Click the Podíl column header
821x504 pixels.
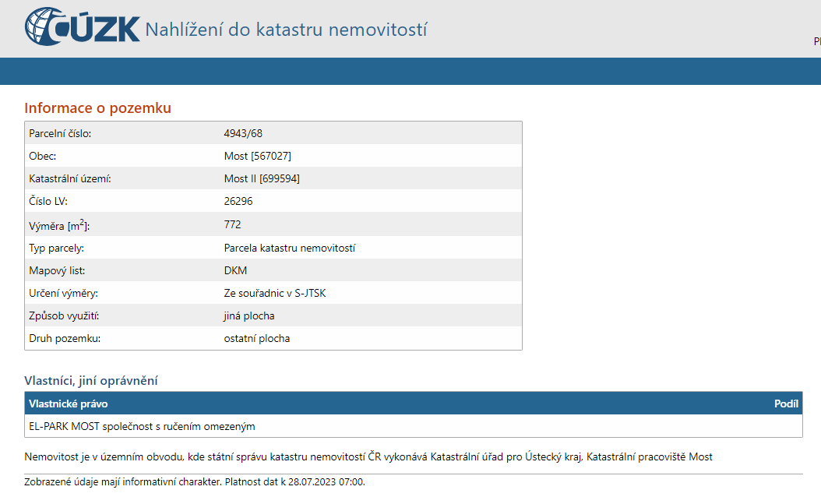pos(785,404)
